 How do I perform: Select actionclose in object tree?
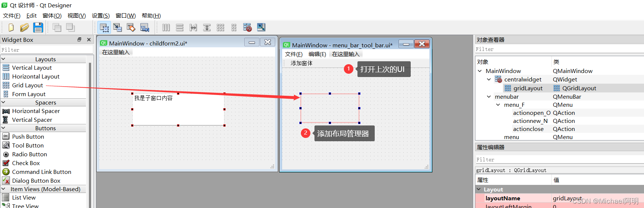pyautogui.click(x=528, y=129)
